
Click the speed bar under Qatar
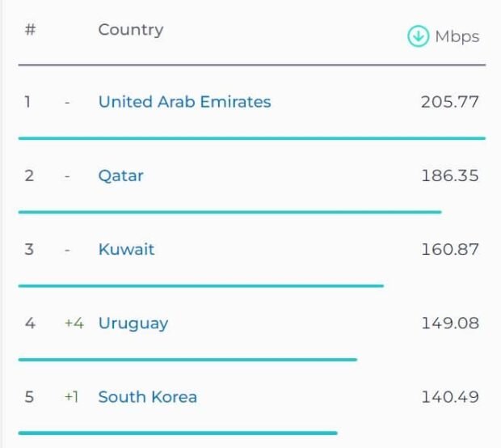[x=229, y=212]
